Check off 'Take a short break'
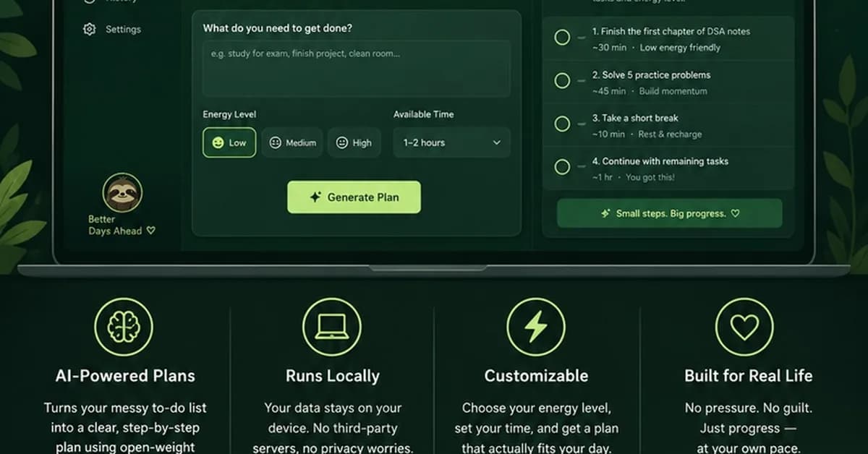This screenshot has height=454, width=868. point(562,124)
